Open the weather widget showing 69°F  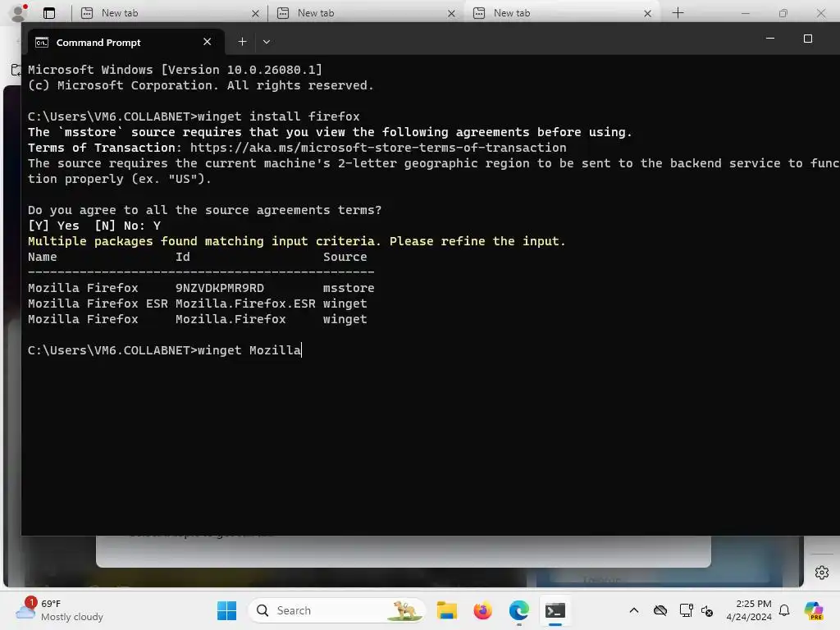59,610
